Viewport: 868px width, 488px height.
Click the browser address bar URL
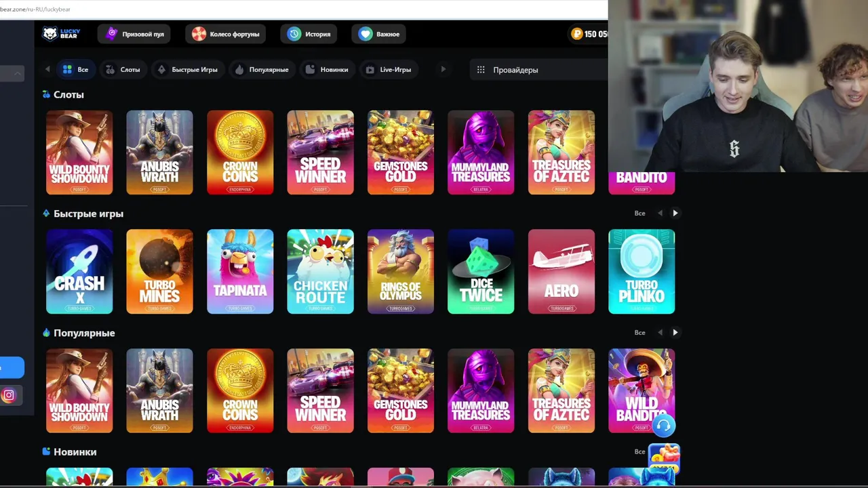click(35, 9)
